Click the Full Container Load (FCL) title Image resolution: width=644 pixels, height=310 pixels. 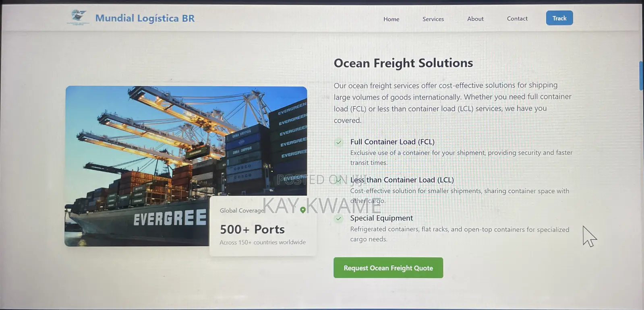tap(392, 142)
